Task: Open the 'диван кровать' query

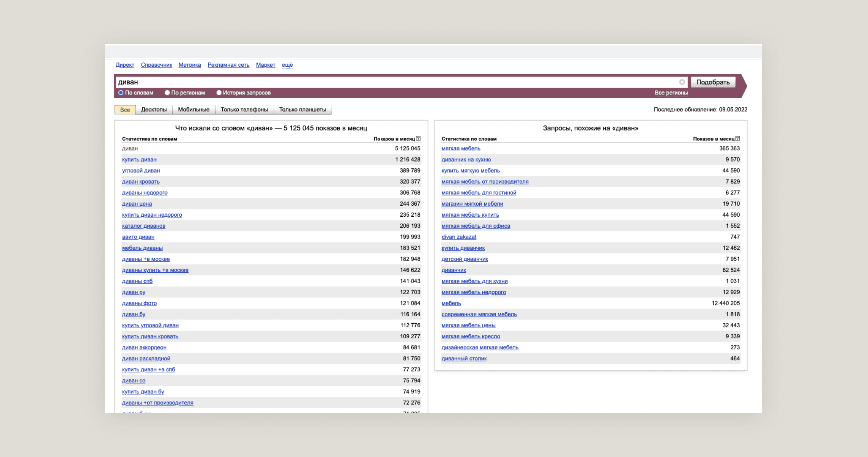Action: pyautogui.click(x=141, y=182)
